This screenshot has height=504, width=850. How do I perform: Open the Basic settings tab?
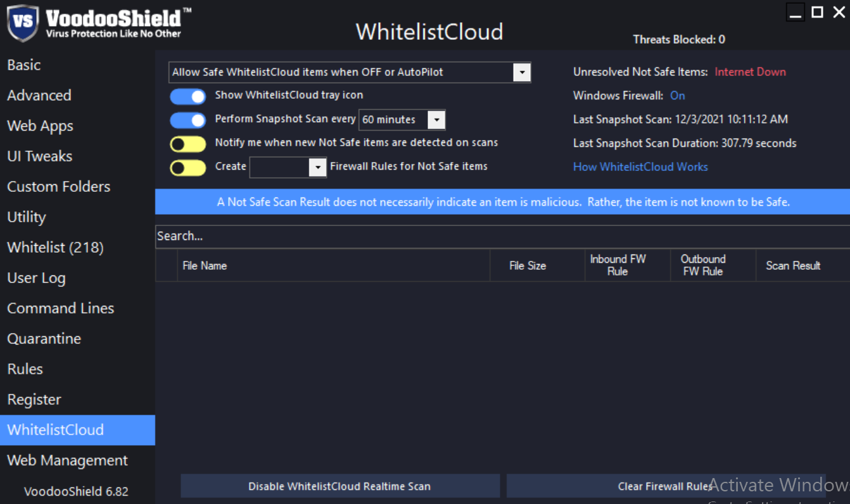pos(77,65)
